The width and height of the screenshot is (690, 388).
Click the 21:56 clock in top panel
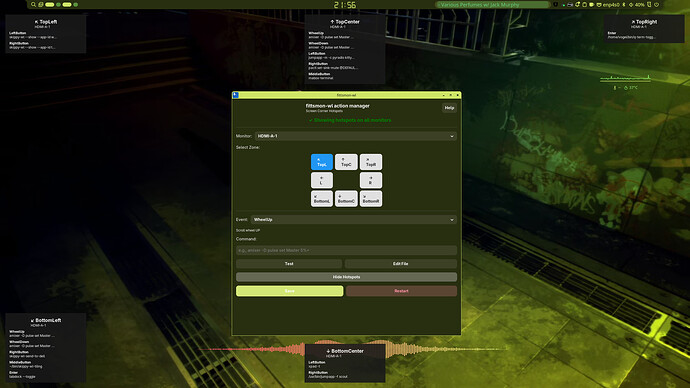345,5
